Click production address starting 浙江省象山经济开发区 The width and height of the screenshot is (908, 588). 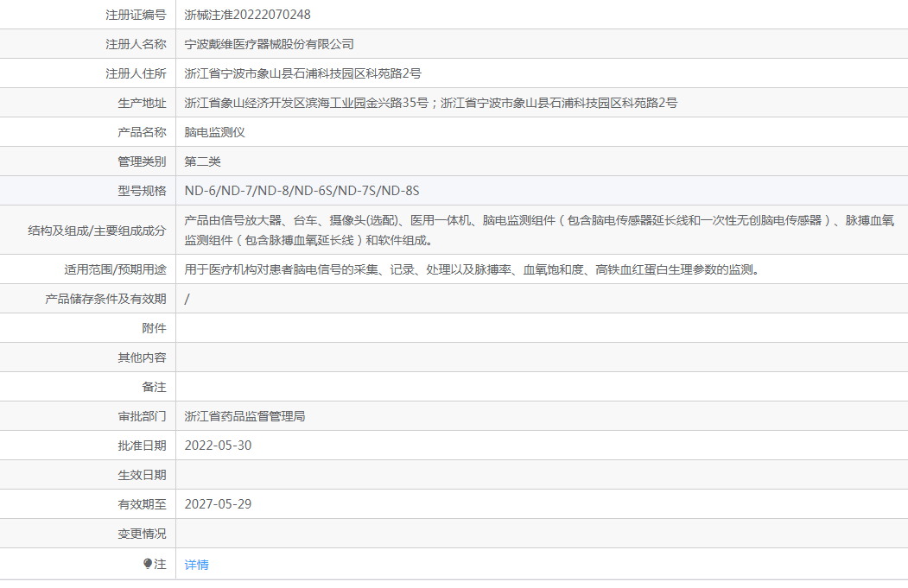(431, 103)
